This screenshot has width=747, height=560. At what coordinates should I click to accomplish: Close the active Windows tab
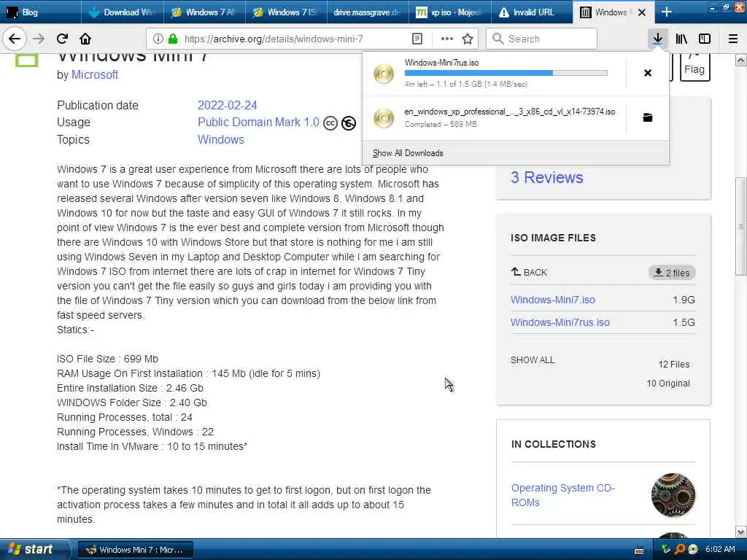642,12
